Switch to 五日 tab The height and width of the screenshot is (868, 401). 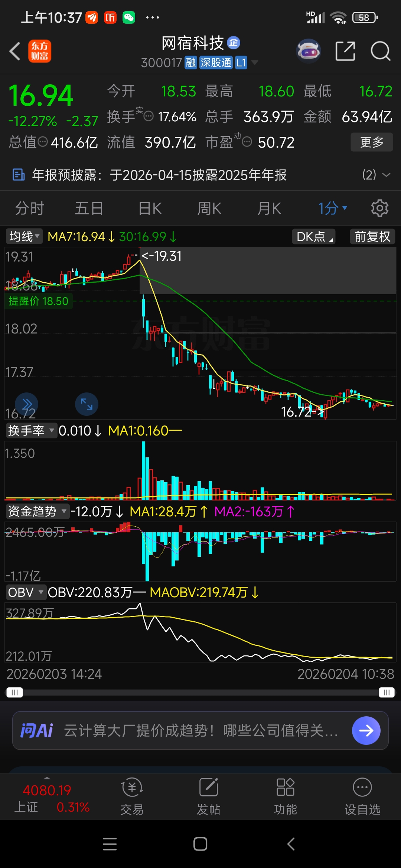89,208
